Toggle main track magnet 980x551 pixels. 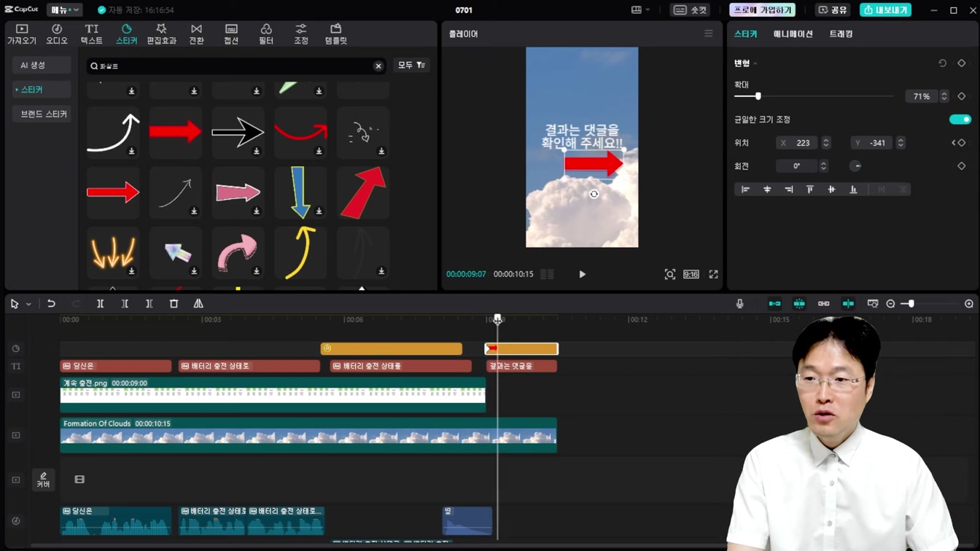coord(774,303)
